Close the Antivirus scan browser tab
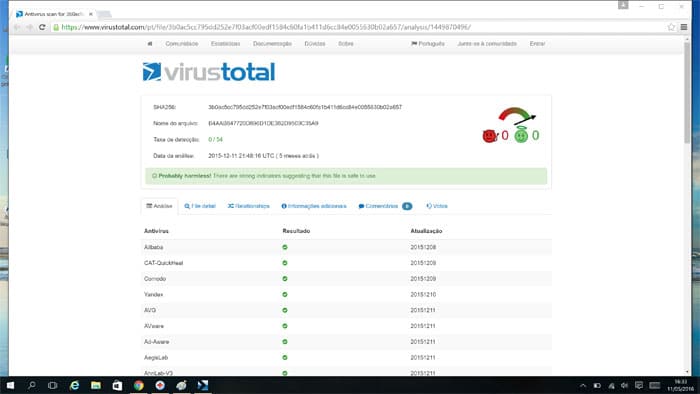The height and width of the screenshot is (394, 700). coord(91,14)
